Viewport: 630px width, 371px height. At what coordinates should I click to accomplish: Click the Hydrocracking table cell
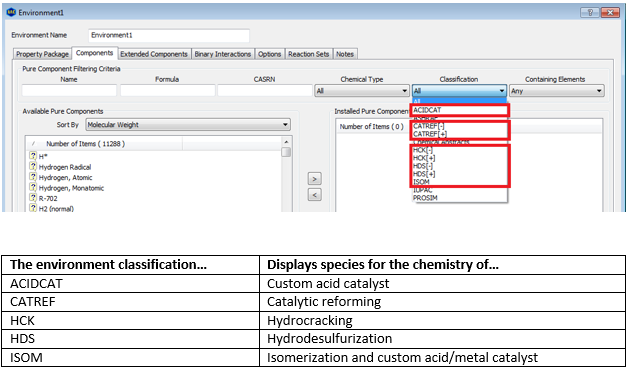pos(442,320)
